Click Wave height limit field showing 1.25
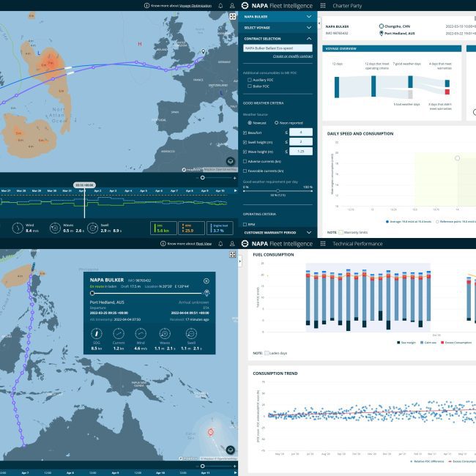This screenshot has width=476, height=476. pos(300,151)
